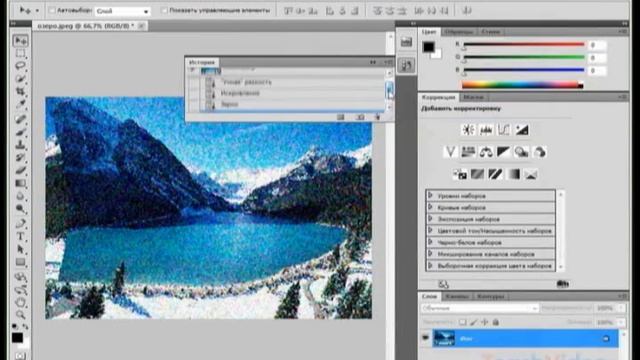Add a Levels adjustment

(486, 130)
